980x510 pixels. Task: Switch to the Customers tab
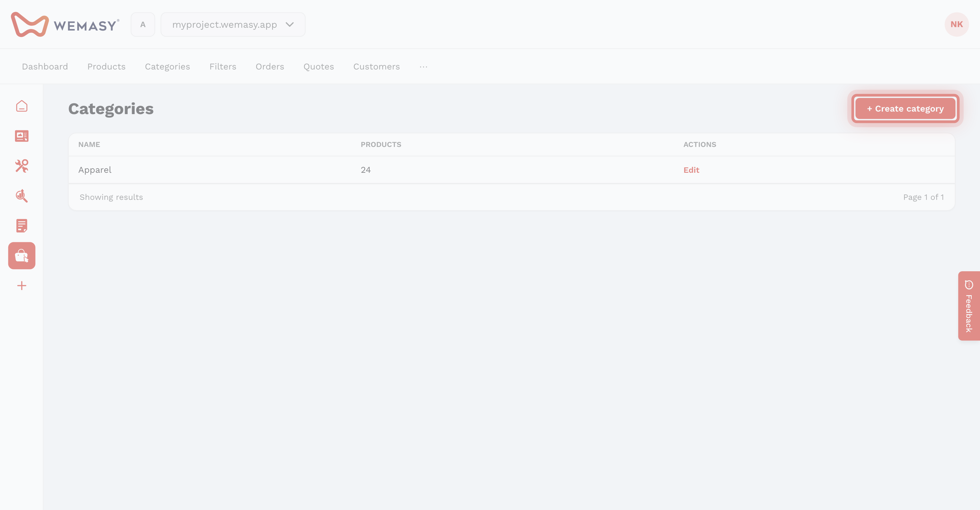click(376, 67)
